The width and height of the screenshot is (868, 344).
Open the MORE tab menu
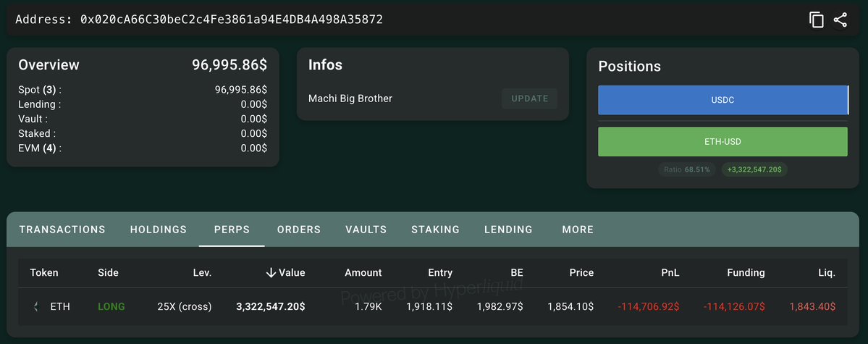click(x=578, y=230)
